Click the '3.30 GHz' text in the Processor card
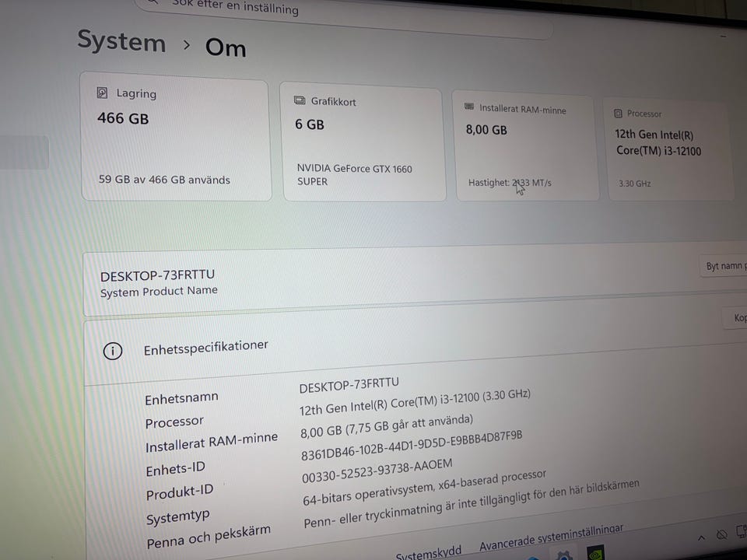Screen dimensions: 747x560 (635, 184)
